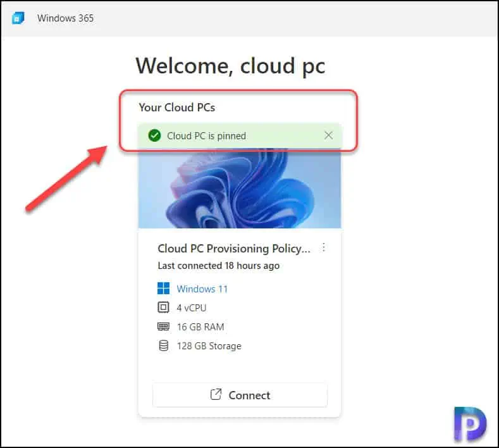Viewport: 499px width, 448px height.
Task: Click the Windows 365 app logo icon
Action: point(18,18)
